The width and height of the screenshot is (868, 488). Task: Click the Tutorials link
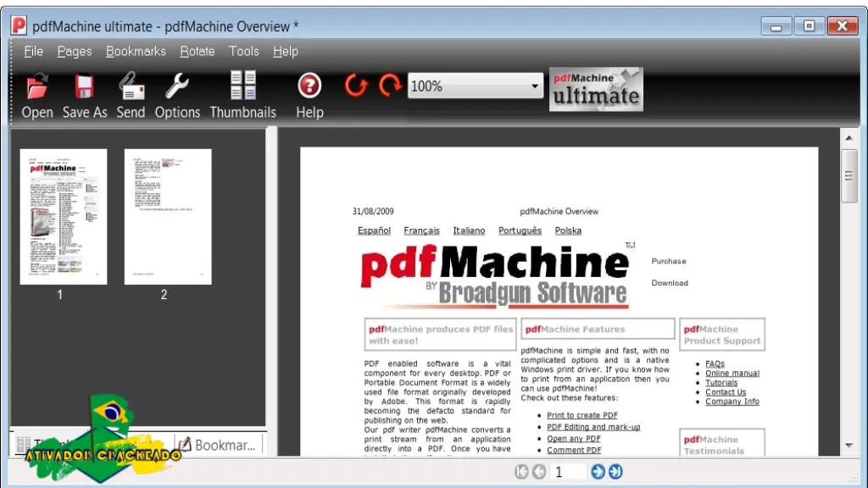coord(721,383)
